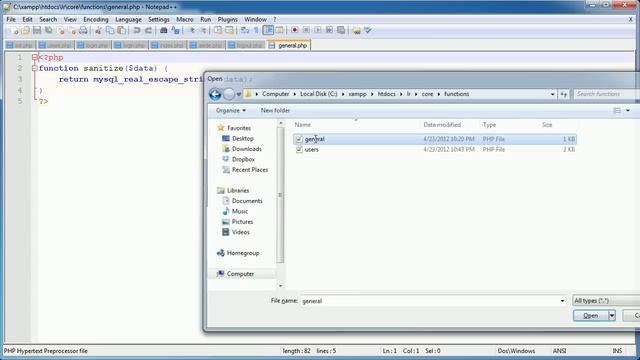
Task: Toggle synchronized vertical scrolling icon
Action: [x=218, y=30]
